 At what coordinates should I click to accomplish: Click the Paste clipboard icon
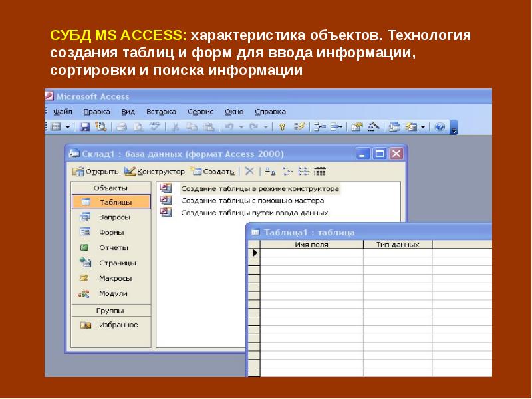209,127
